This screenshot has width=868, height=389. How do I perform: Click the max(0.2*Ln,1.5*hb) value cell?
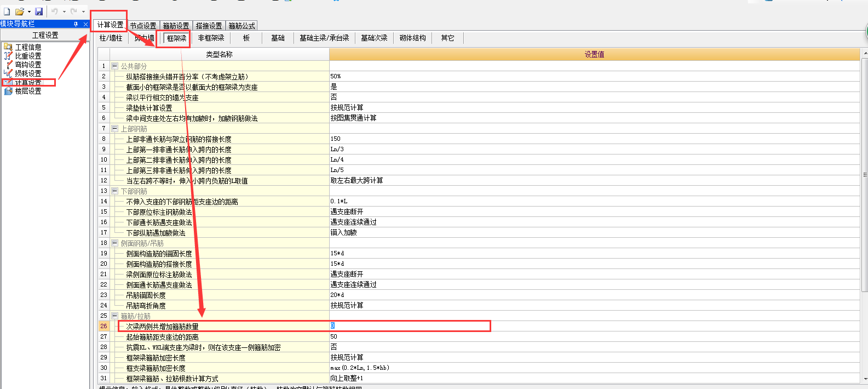594,368
